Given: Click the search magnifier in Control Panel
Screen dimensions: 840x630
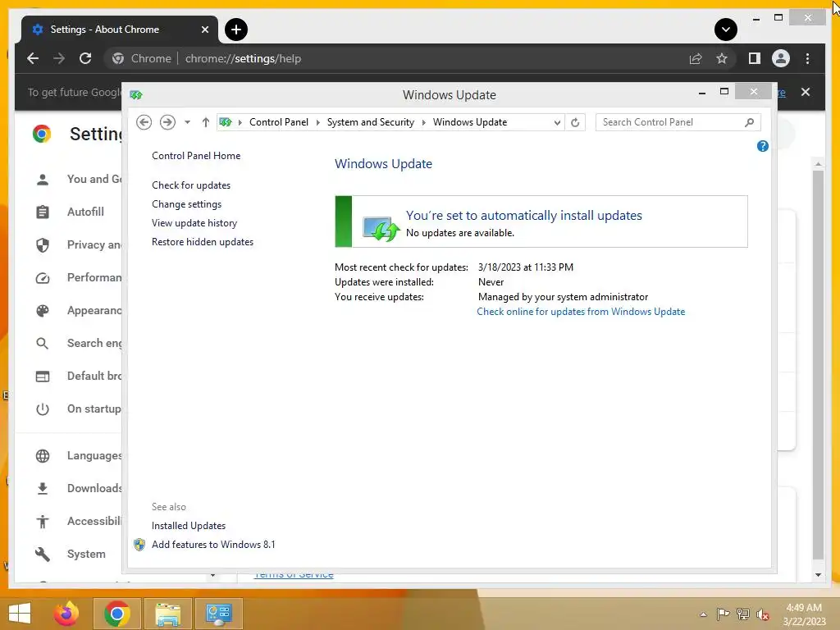Looking at the screenshot, I should coord(750,122).
